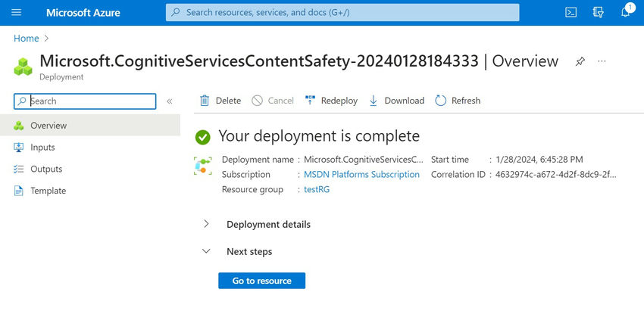The height and width of the screenshot is (311, 644).
Task: Click the Cancel circle-slash icon
Action: pyautogui.click(x=257, y=101)
